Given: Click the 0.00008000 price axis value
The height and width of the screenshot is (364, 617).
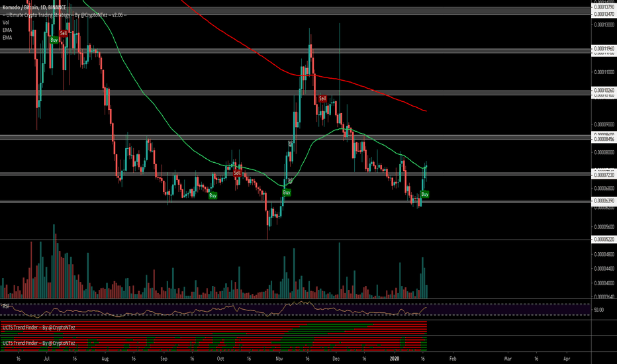Looking at the screenshot, I should pos(604,152).
